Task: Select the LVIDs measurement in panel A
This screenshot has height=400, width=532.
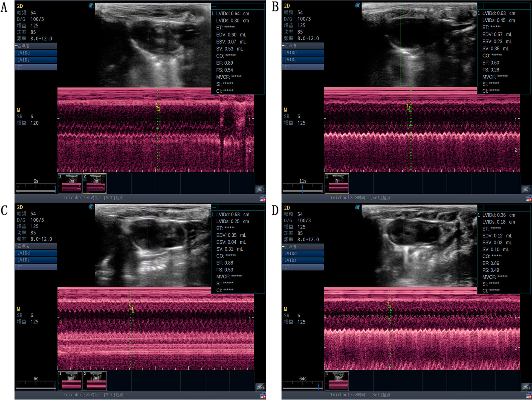Action: [x=36, y=60]
